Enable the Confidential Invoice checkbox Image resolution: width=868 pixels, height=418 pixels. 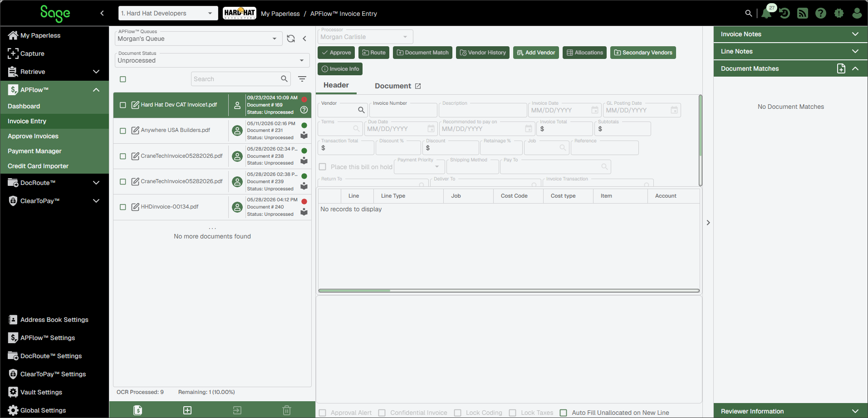point(382,413)
